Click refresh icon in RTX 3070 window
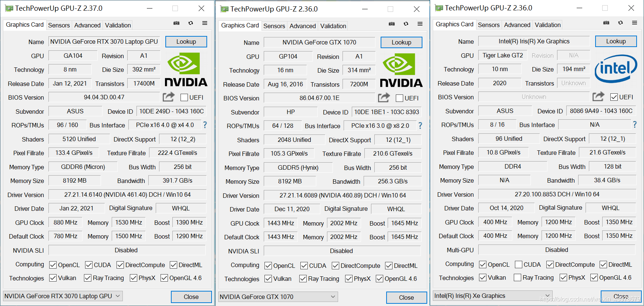Screen dimensions: 644x306 coord(190,23)
